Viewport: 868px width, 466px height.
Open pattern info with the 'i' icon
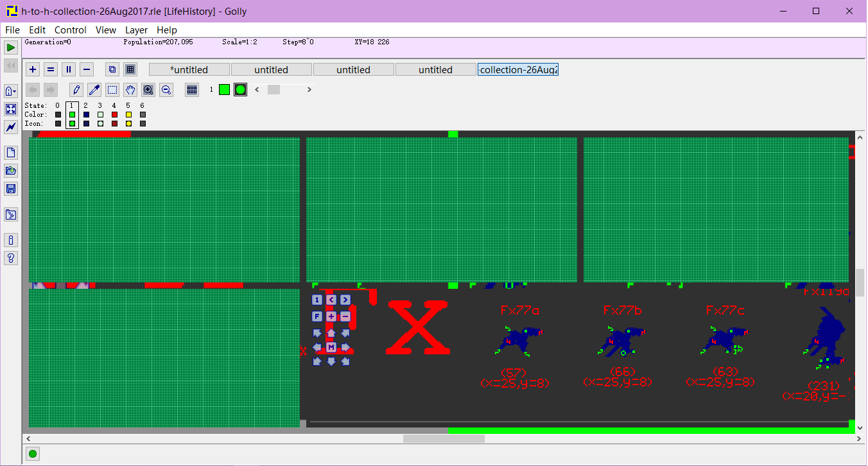(11, 240)
